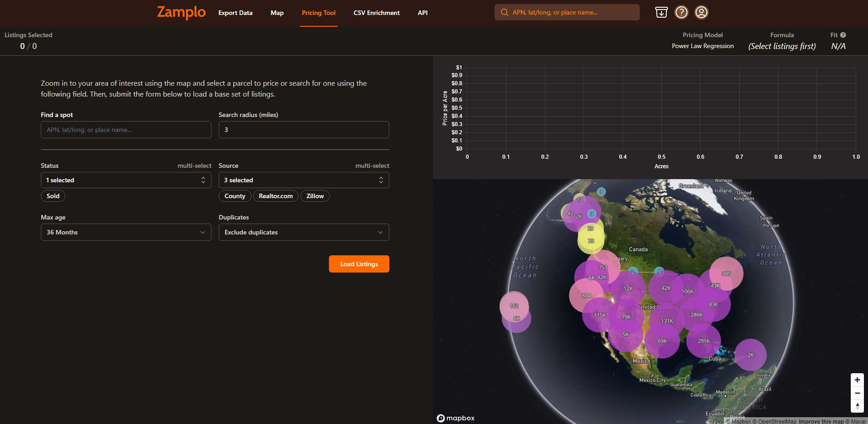Click the Fit info tooltip icon
The height and width of the screenshot is (424, 868).
843,35
